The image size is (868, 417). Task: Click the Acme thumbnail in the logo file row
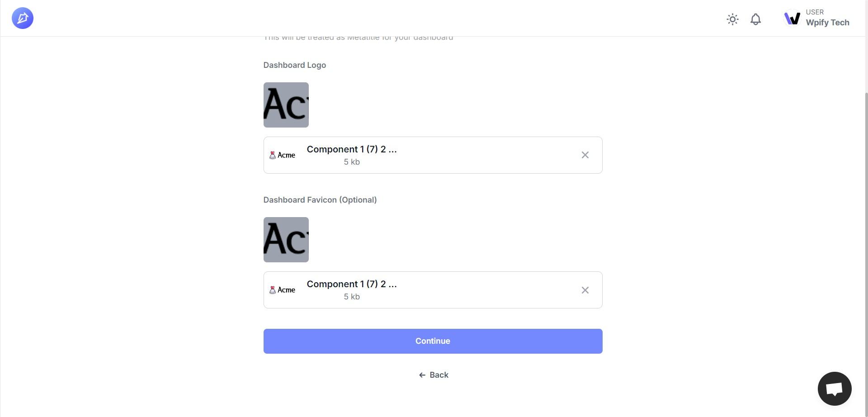283,155
